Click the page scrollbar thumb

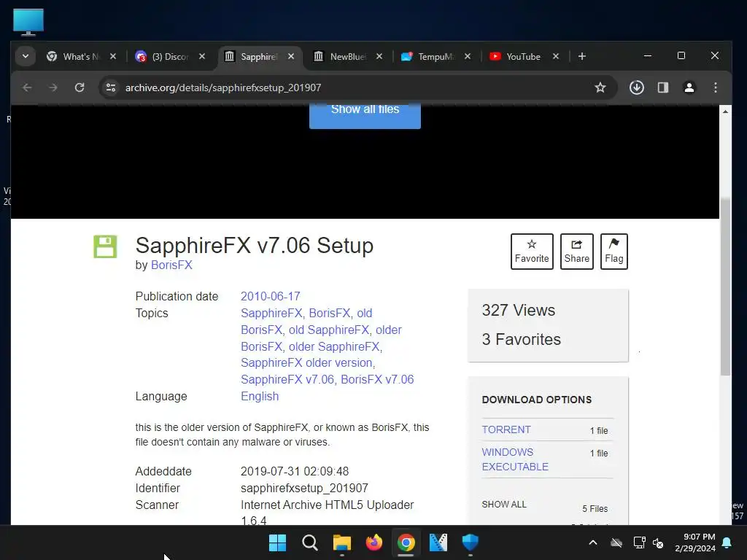[x=725, y=287]
